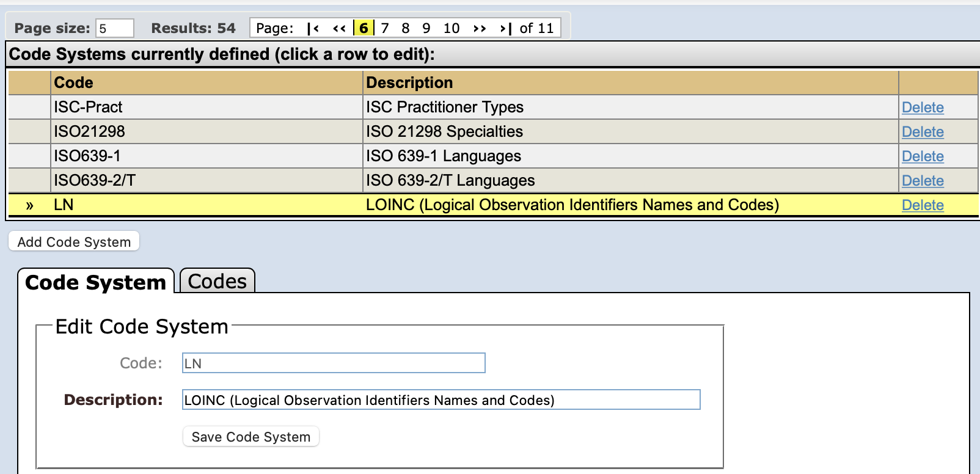The width and height of the screenshot is (980, 474).
Task: Go to page 7 of results
Action: [x=385, y=28]
